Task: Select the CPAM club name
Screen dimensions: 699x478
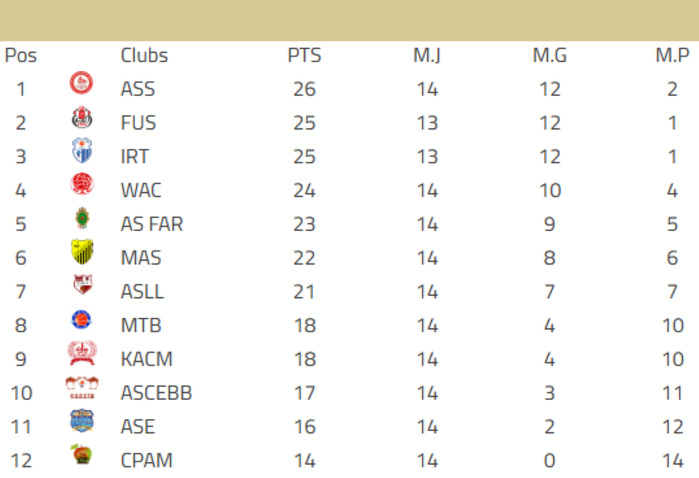Action: pos(146,461)
